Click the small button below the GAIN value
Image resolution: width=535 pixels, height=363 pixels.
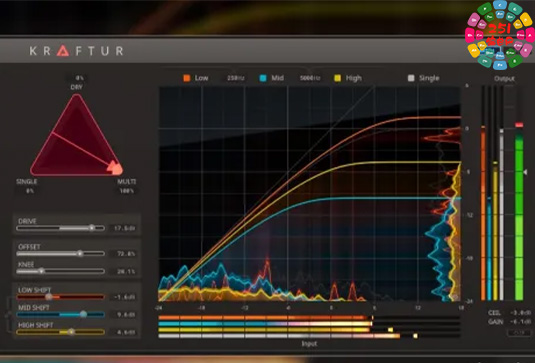tap(520, 333)
